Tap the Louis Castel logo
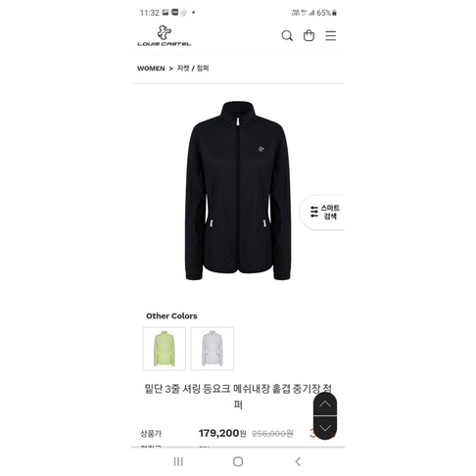This screenshot has height=476, width=476. (164, 35)
